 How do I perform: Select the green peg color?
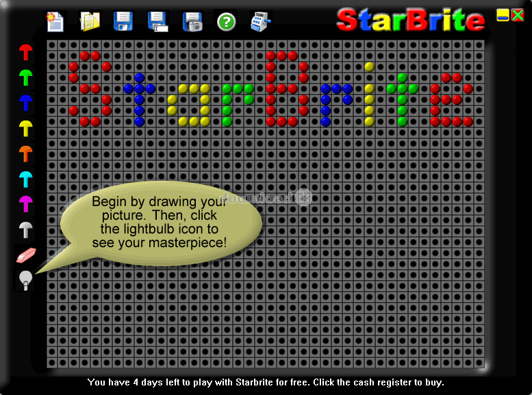(26, 78)
